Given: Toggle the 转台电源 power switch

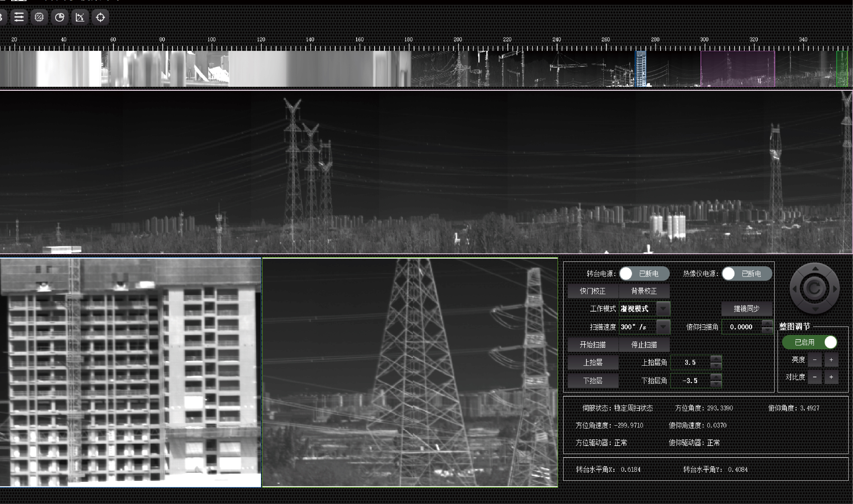Looking at the screenshot, I should point(644,273).
